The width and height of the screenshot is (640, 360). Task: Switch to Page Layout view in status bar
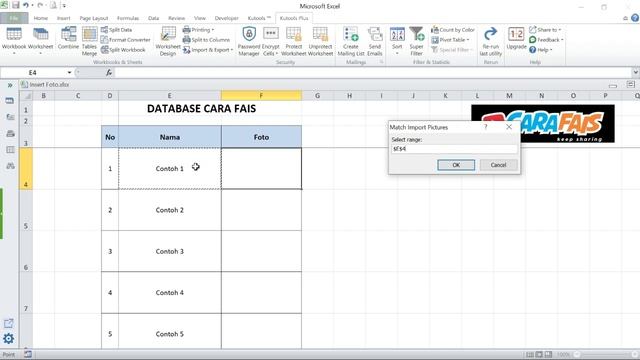pyautogui.click(x=539, y=355)
